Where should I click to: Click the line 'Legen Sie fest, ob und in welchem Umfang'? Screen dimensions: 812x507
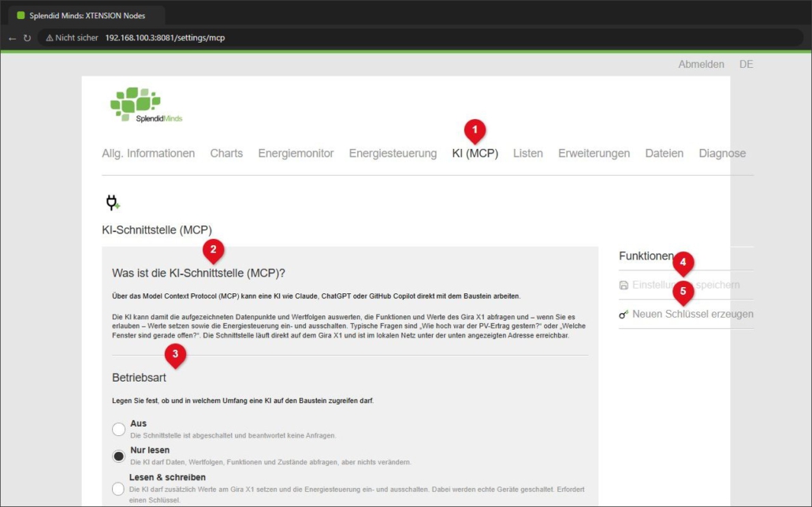[x=243, y=401]
